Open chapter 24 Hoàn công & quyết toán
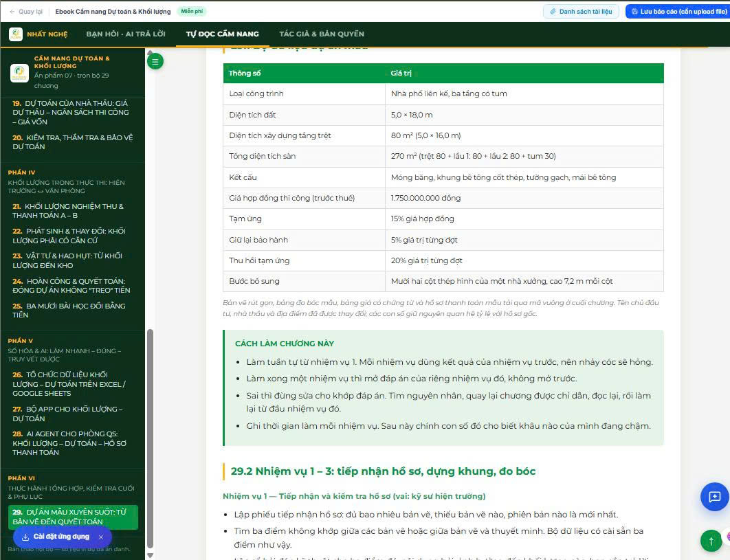The image size is (730, 560). click(73, 285)
